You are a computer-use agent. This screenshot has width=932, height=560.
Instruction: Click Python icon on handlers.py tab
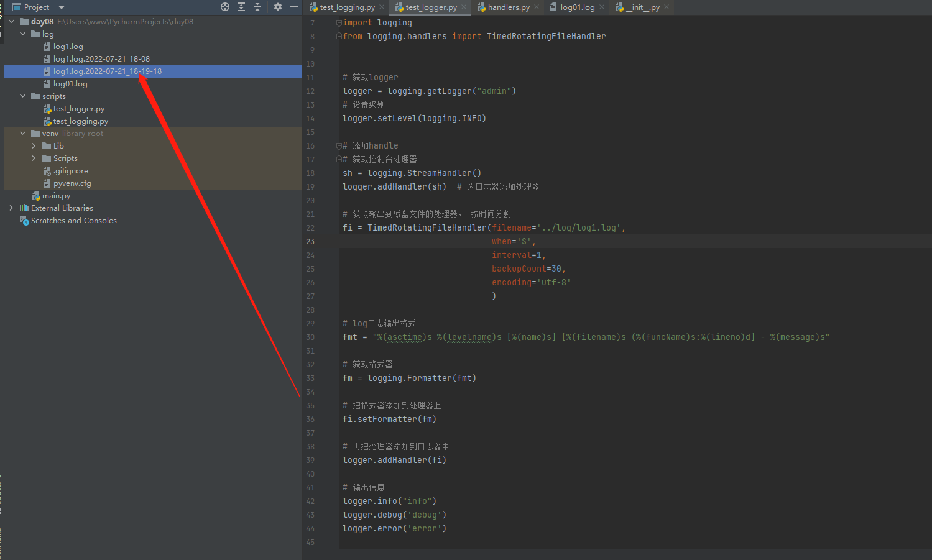tap(481, 7)
